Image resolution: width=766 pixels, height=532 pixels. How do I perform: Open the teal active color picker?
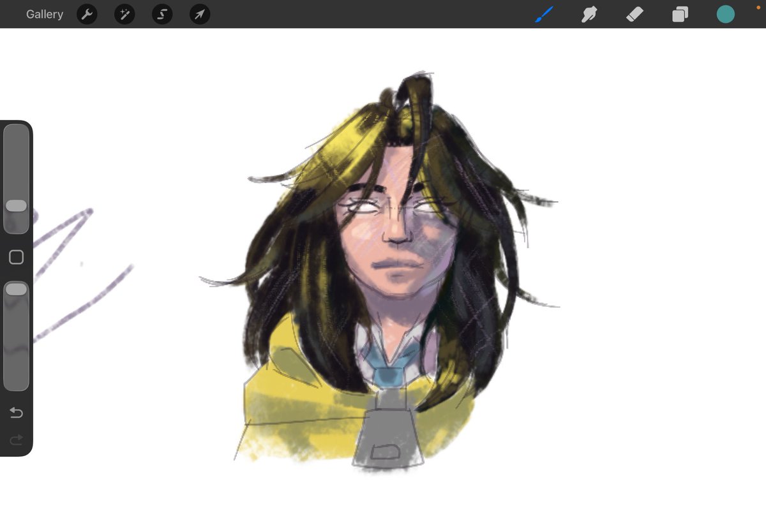[725, 14]
